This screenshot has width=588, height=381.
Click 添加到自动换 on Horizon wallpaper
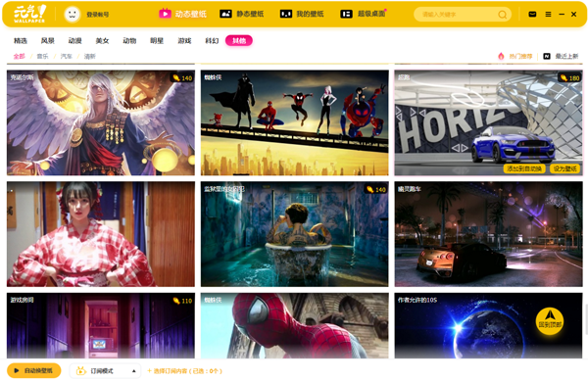(x=524, y=168)
